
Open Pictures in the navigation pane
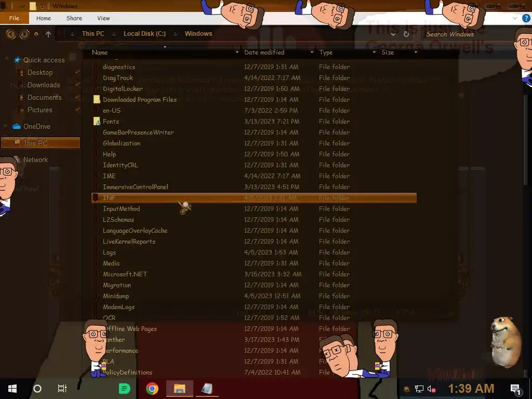[x=39, y=110]
